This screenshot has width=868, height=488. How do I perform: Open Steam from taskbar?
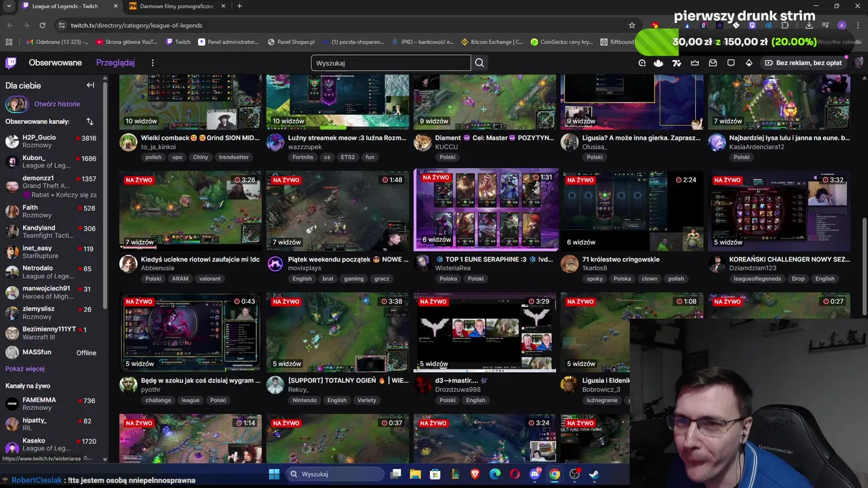pyautogui.click(x=594, y=474)
